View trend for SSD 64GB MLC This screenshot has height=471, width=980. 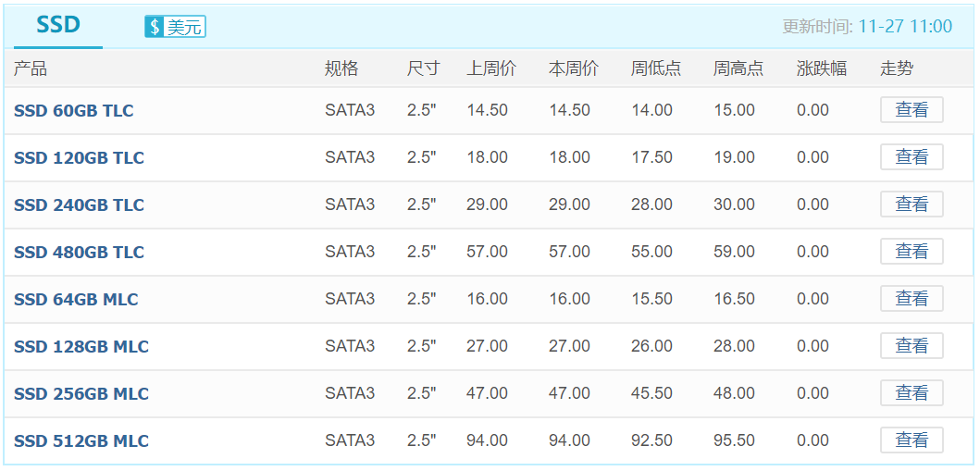click(912, 299)
